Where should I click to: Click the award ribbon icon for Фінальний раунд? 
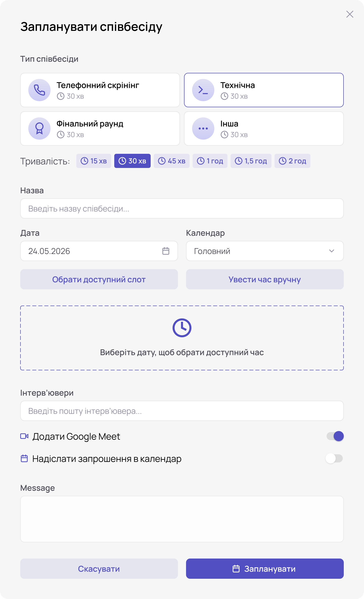pos(39,129)
